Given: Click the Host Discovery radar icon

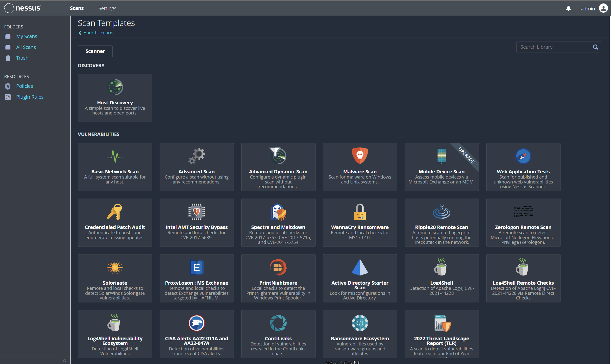Looking at the screenshot, I should point(115,87).
